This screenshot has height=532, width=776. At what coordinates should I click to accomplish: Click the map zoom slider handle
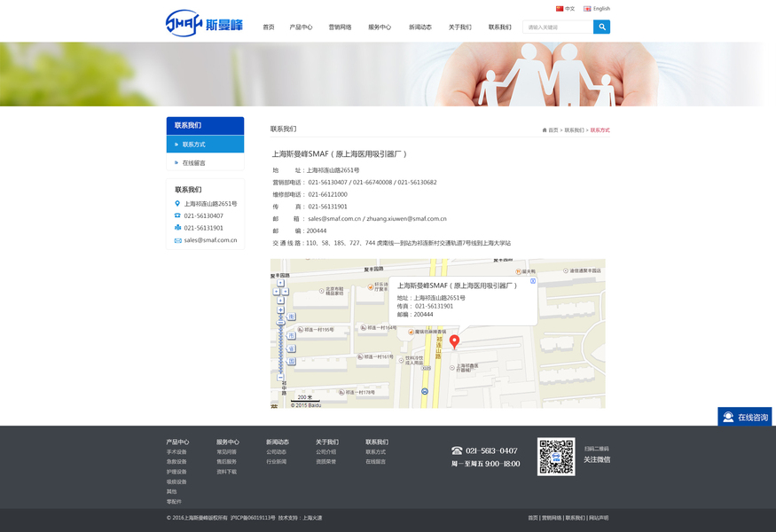(280, 323)
